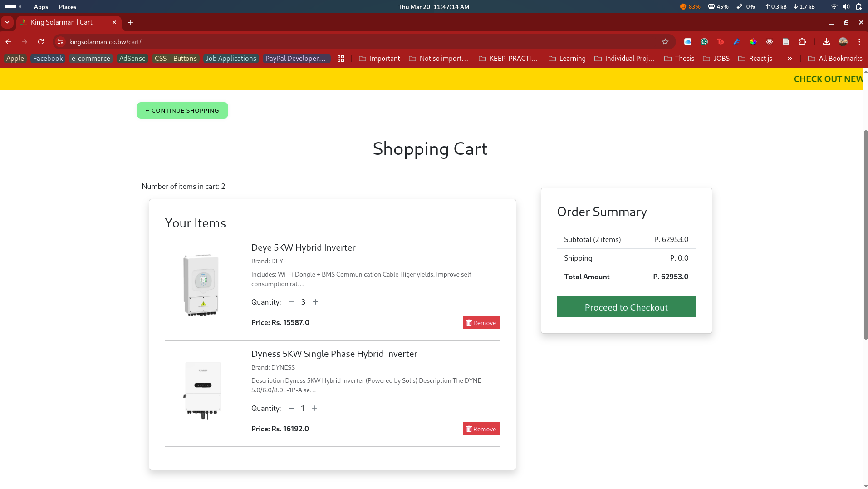Image resolution: width=868 pixels, height=489 pixels.
Task: Click the Dyness inverter product thumbnail
Action: pos(203,390)
